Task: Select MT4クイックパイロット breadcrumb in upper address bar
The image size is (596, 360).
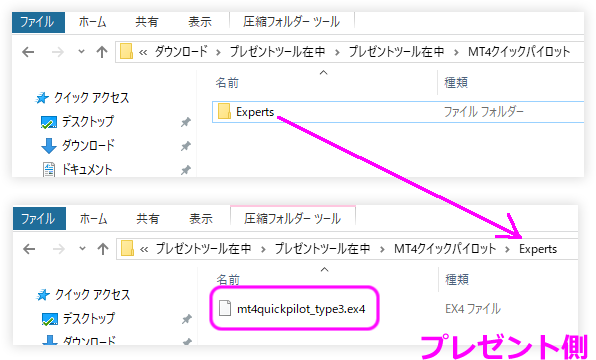Action: coord(519,52)
